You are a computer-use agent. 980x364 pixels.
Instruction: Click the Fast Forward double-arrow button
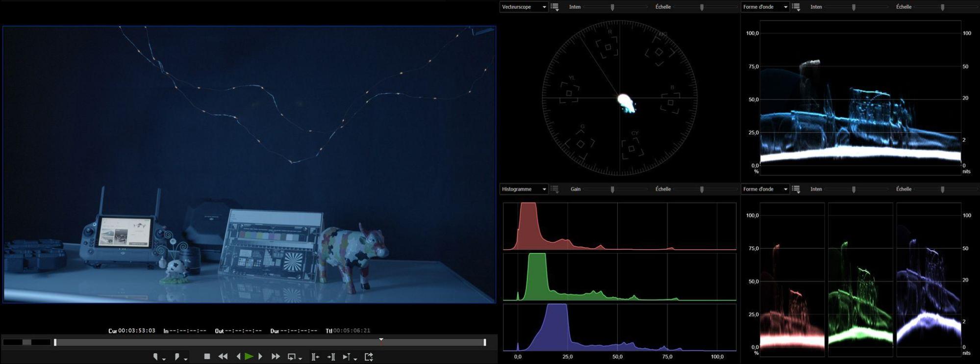276,357
